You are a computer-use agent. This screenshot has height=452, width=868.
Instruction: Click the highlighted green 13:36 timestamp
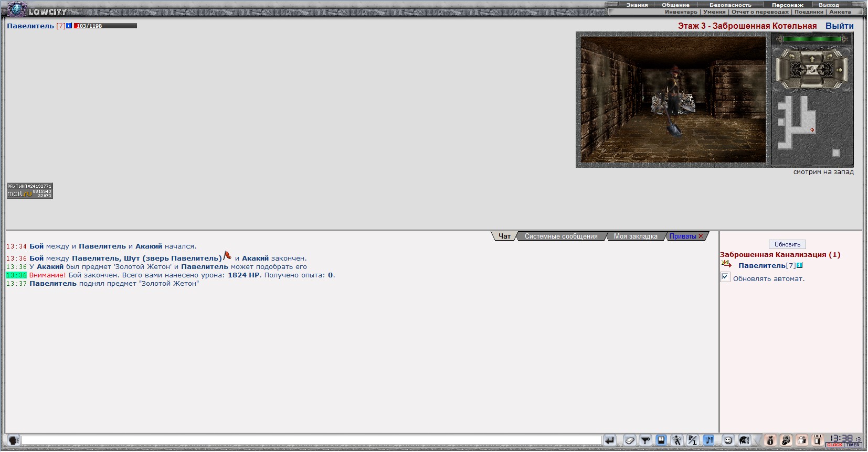point(16,275)
